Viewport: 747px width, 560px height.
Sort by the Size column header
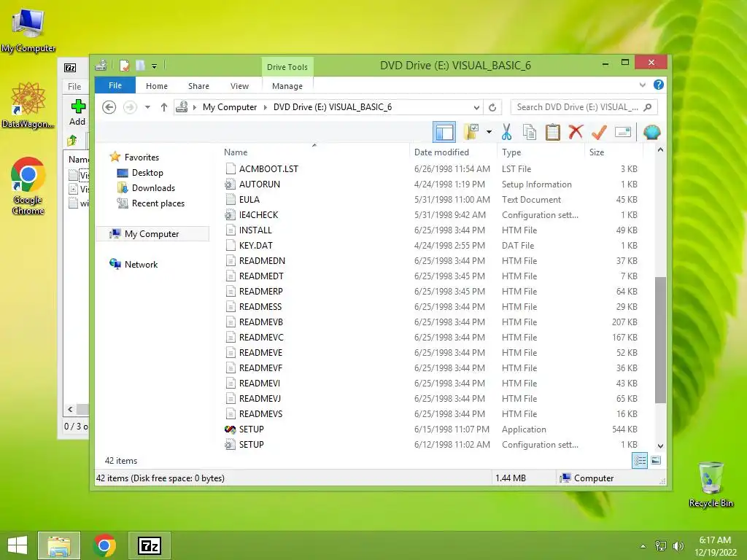614,152
